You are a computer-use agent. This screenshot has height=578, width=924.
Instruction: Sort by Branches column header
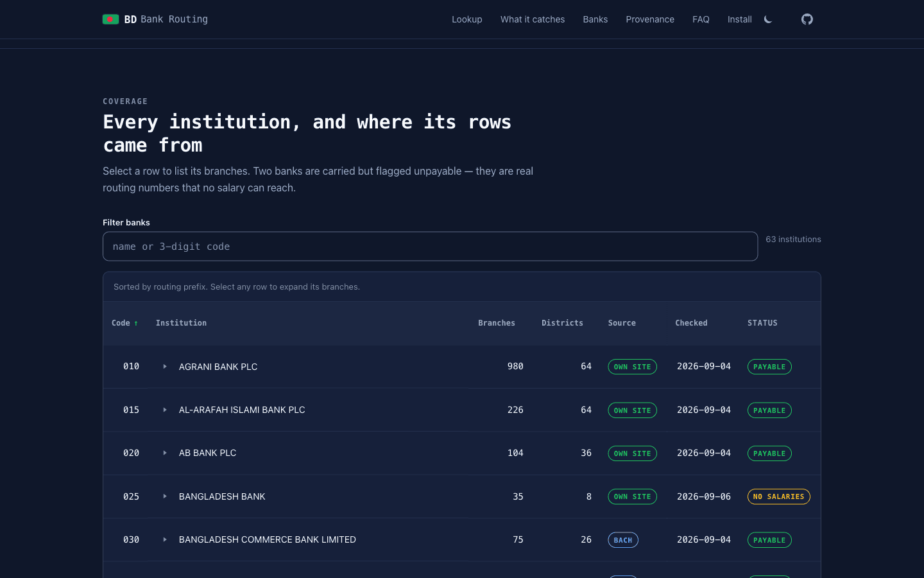tap(497, 323)
